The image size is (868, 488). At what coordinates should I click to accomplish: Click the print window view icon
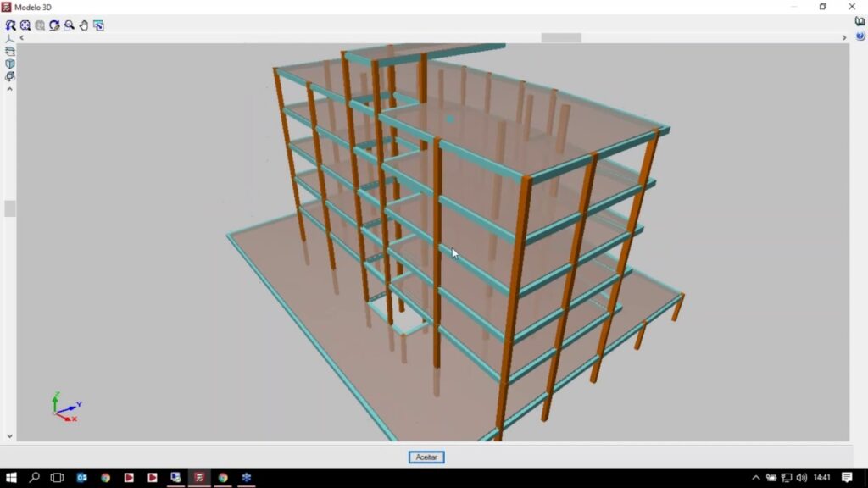click(x=98, y=25)
